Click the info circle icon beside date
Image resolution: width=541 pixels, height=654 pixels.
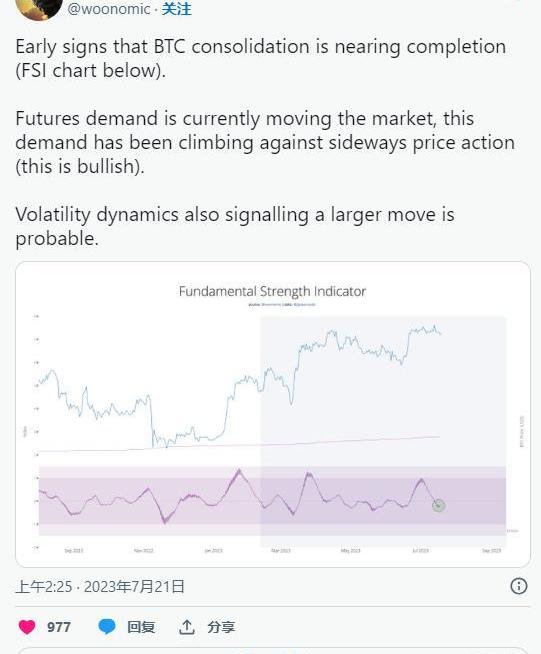(x=518, y=586)
